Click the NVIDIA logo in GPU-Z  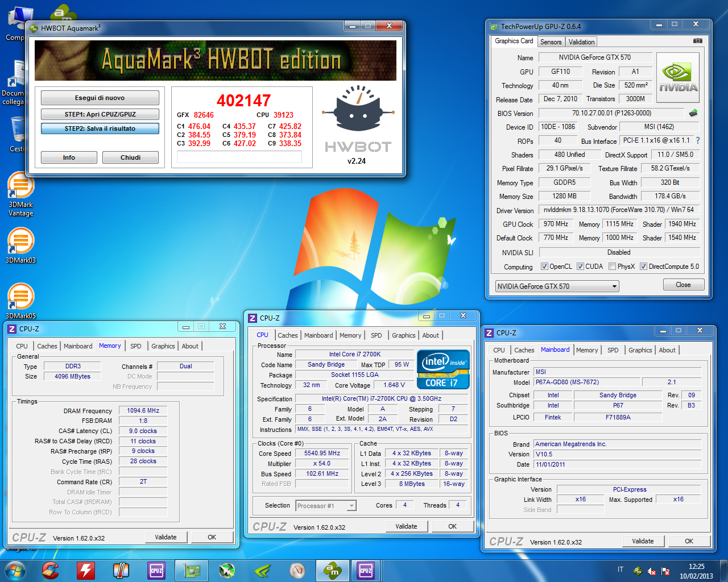click(678, 77)
